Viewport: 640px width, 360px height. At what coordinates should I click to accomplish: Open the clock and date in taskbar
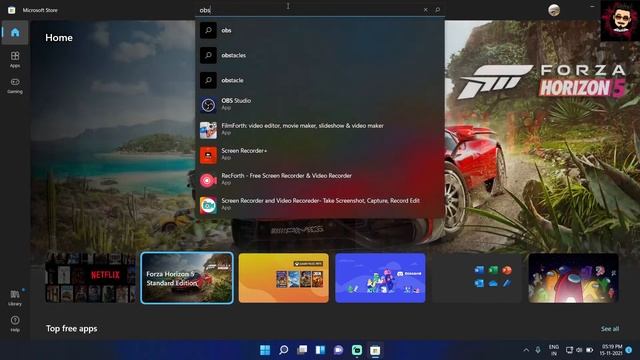click(x=611, y=350)
